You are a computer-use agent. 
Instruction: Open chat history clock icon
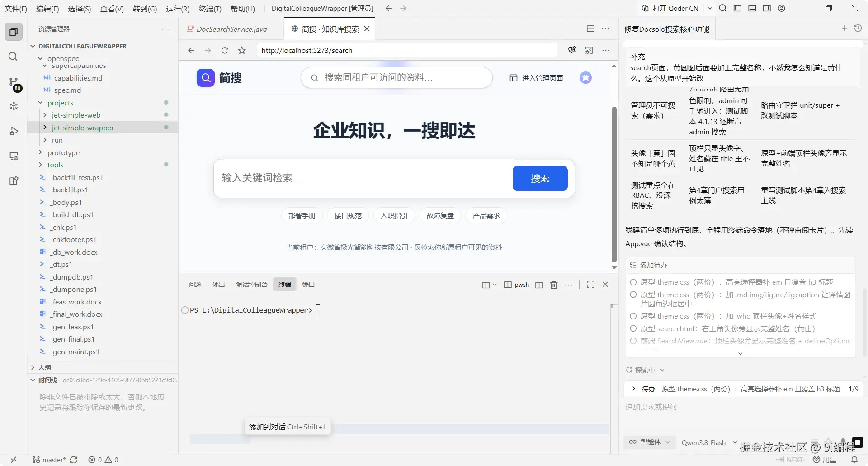(x=858, y=29)
